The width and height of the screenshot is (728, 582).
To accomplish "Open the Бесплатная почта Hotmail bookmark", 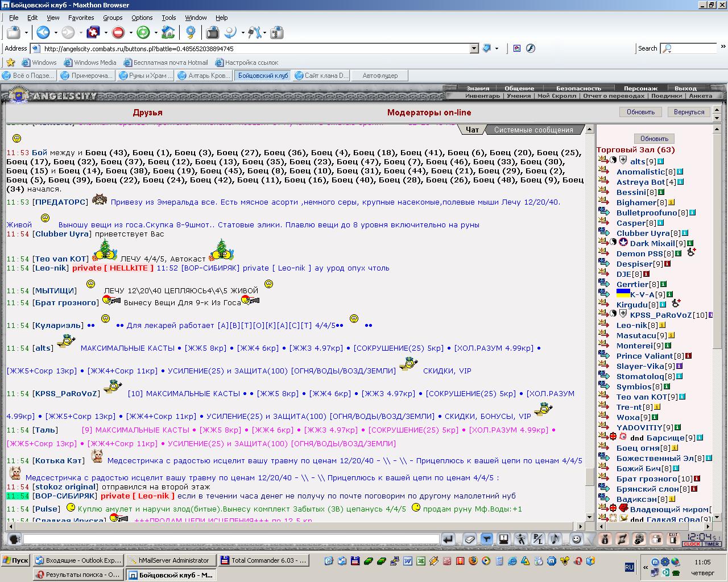I will pyautogui.click(x=166, y=63).
